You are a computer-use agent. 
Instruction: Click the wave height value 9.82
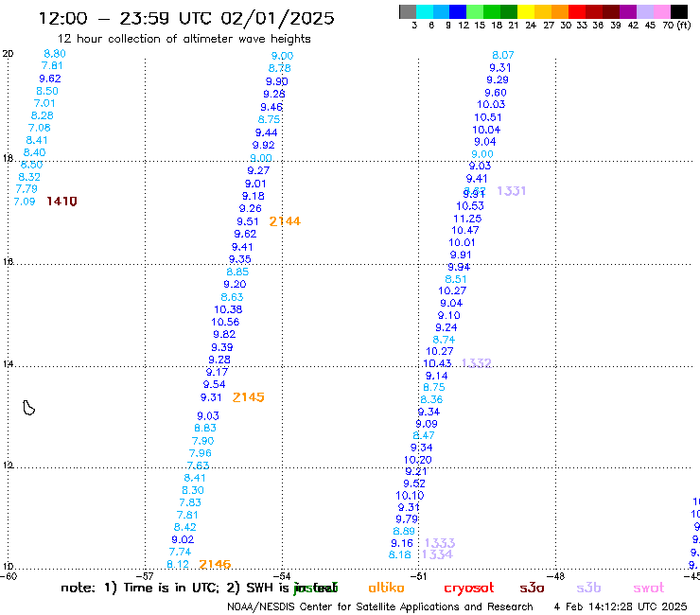(x=224, y=335)
